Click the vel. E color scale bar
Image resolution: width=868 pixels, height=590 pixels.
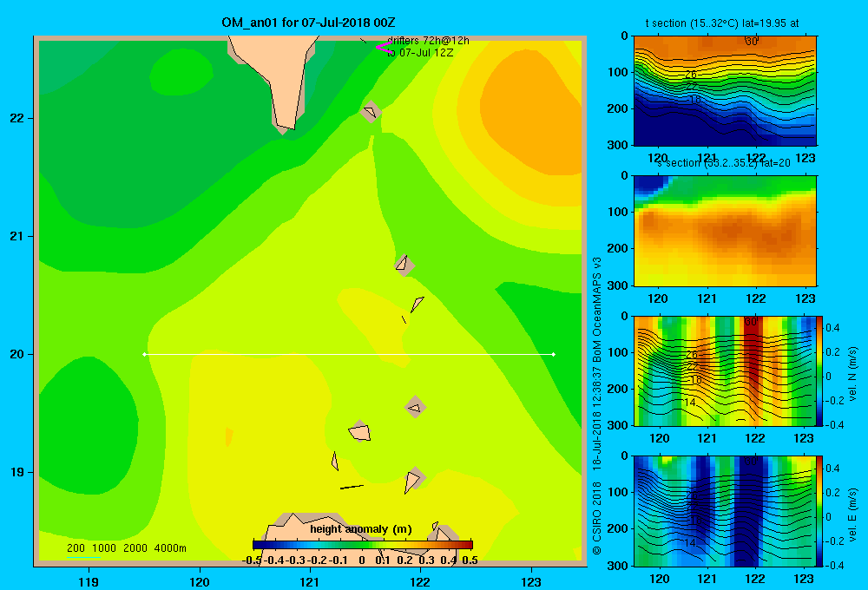tap(819, 510)
